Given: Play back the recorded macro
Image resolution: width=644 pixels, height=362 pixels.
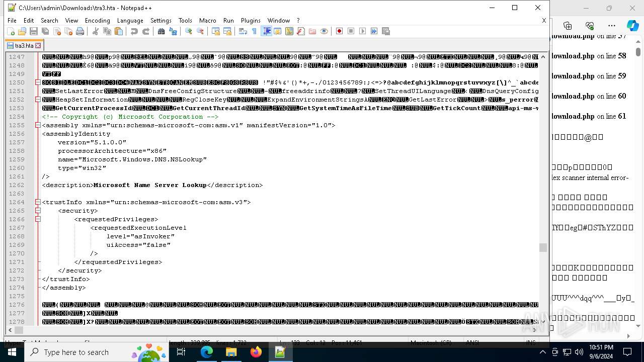Looking at the screenshot, I should click(362, 31).
